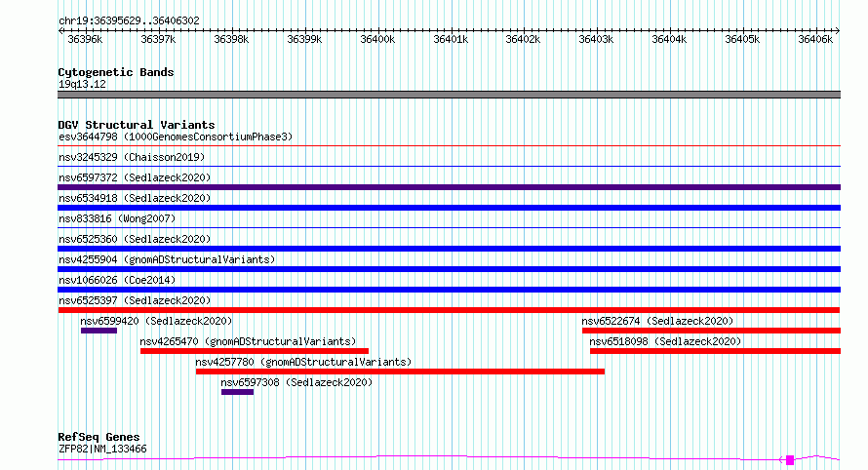Screen dimensions: 868x470
Task: Click the gray 19q13.12 cytogenetic band
Action: click(450, 95)
